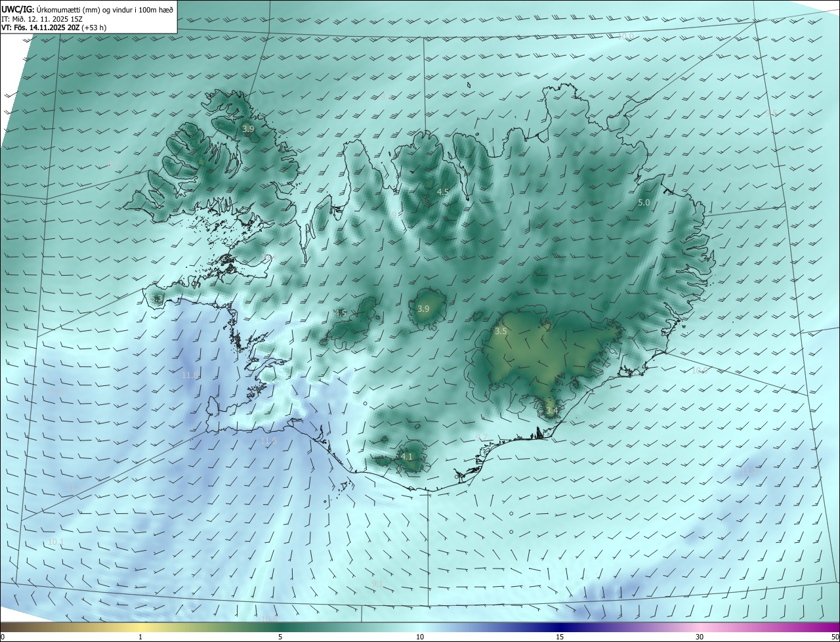The height and width of the screenshot is (642, 840).
Task: Click the 5.0 value in eastern Iceland
Action: click(x=644, y=203)
